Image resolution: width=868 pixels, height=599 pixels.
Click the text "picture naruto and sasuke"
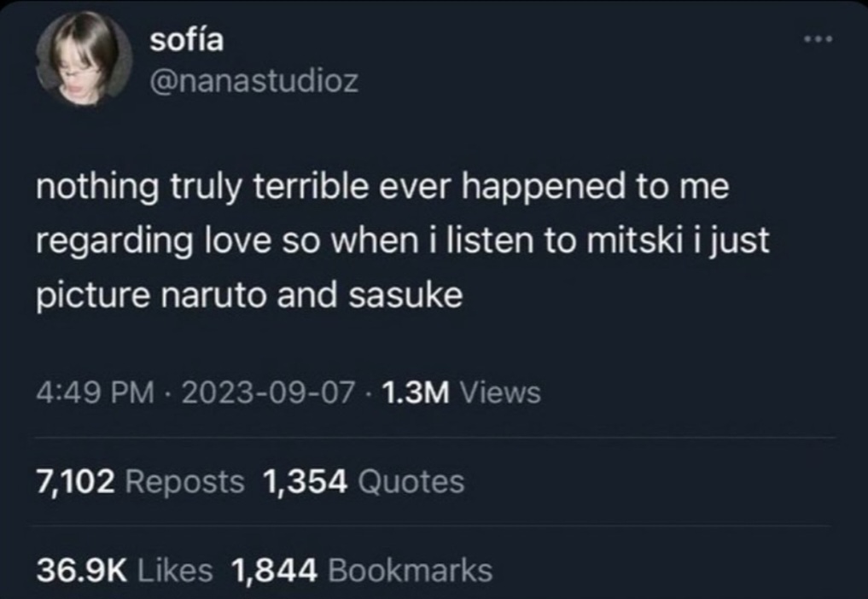[x=248, y=295]
